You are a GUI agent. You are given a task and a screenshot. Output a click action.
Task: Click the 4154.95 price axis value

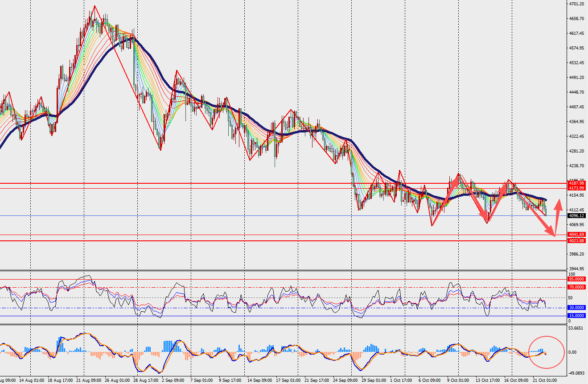coord(576,195)
